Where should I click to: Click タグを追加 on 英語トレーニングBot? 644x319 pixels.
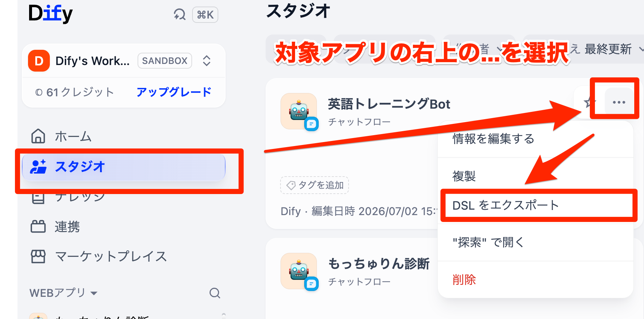click(x=315, y=185)
